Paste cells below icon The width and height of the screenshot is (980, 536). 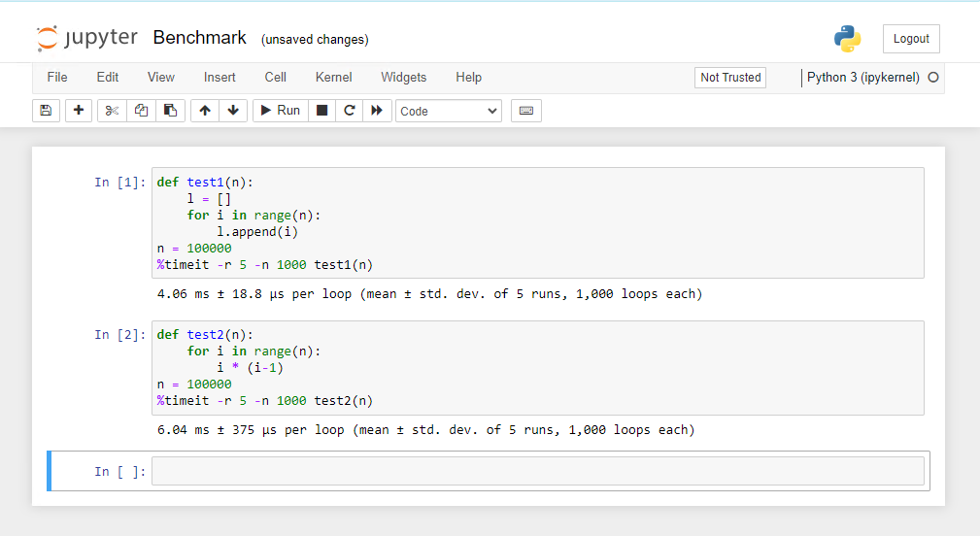pyautogui.click(x=170, y=111)
